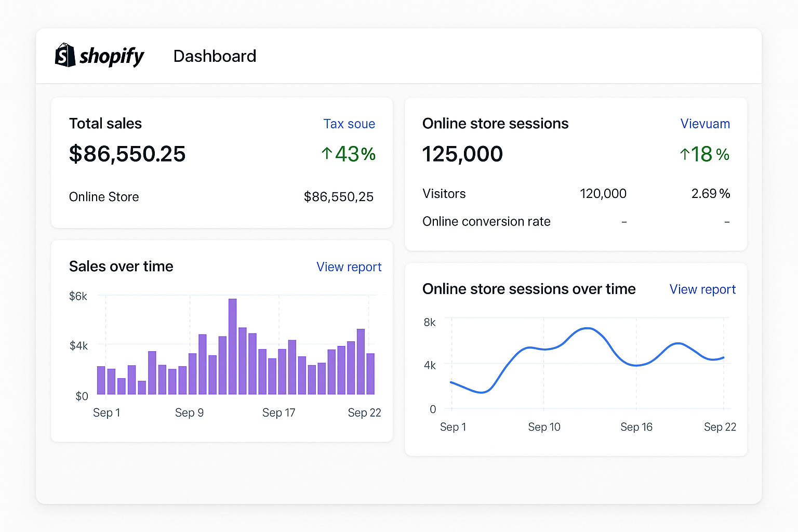Click the $86,550.25 total sales value
Viewport: 798px width, 532px height.
tap(127, 154)
